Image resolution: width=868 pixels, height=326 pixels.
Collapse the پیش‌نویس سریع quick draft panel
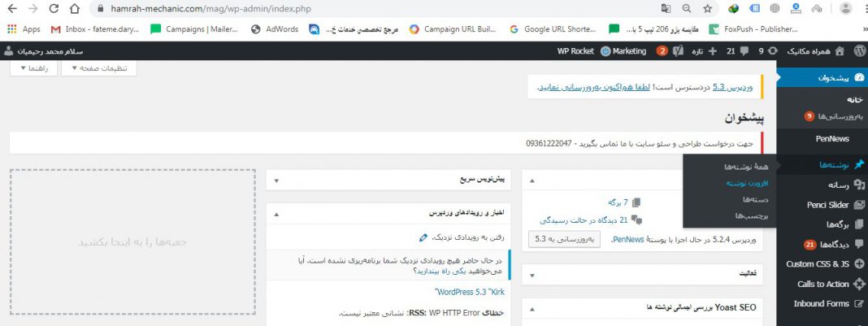(276, 180)
